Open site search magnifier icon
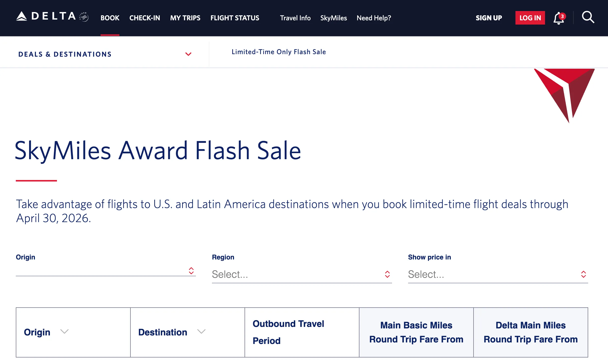The width and height of the screenshot is (608, 364). 588,18
